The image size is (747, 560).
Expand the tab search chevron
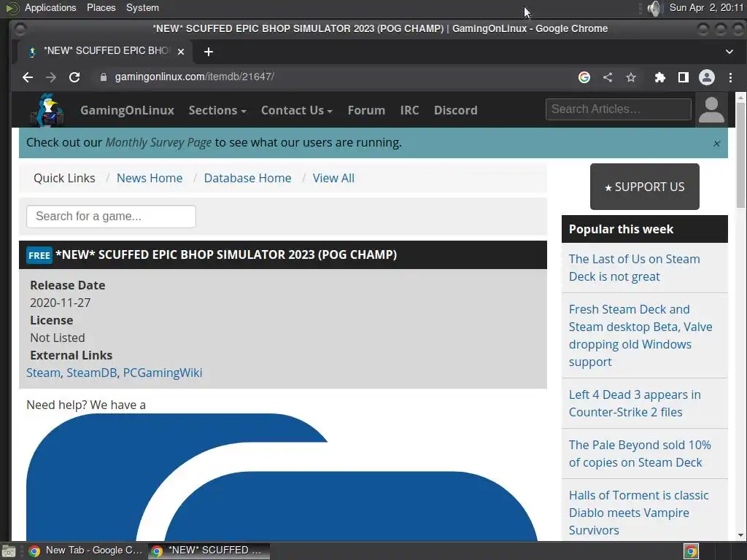[729, 52]
